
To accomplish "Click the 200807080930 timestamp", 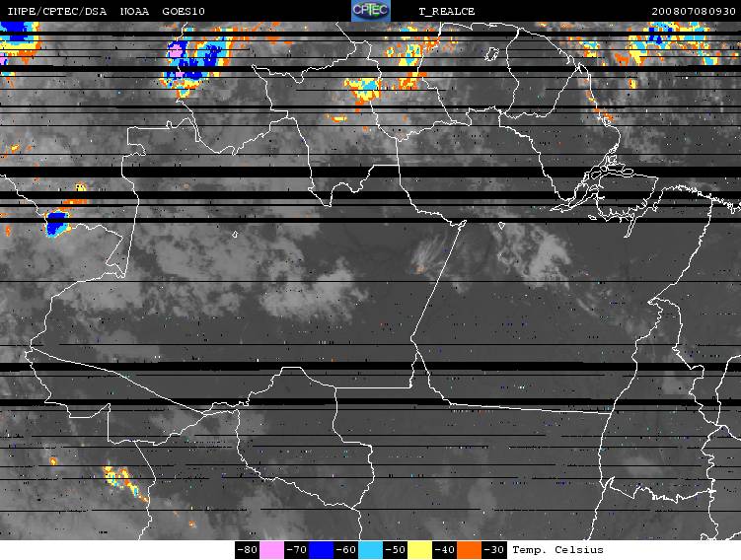I will click(x=694, y=11).
